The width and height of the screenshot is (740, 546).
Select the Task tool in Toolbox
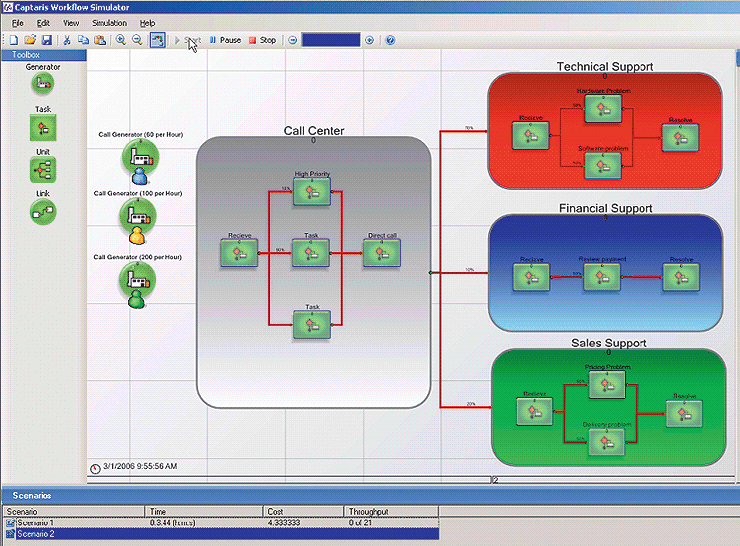[43, 127]
